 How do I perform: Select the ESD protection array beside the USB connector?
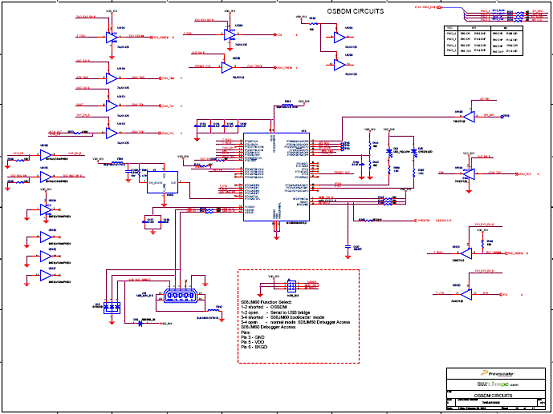tap(112, 308)
